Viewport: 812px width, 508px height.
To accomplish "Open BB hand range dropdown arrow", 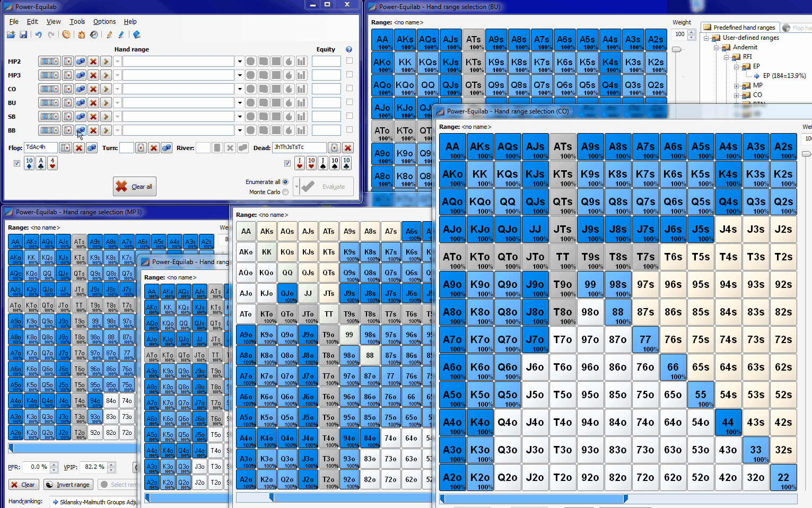I will click(240, 130).
